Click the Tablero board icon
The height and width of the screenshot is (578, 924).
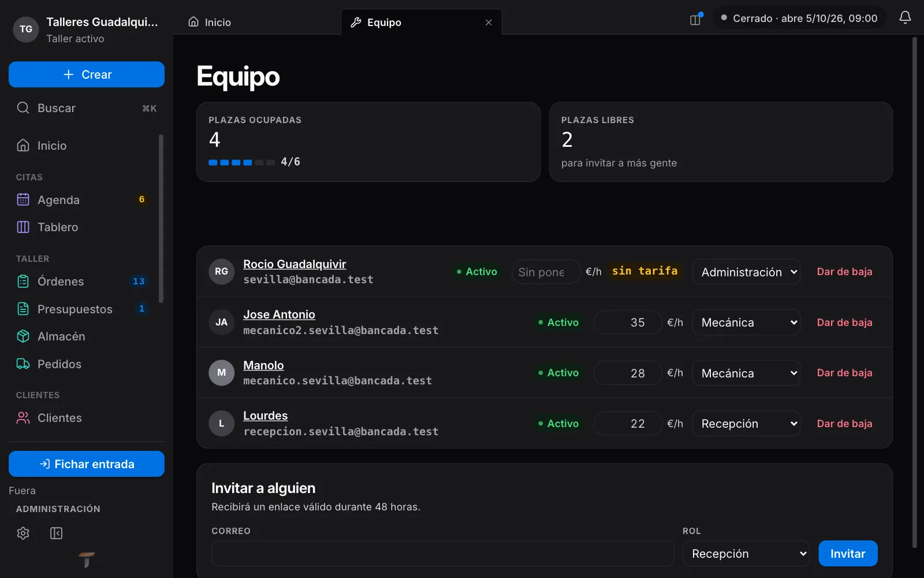[x=23, y=227]
